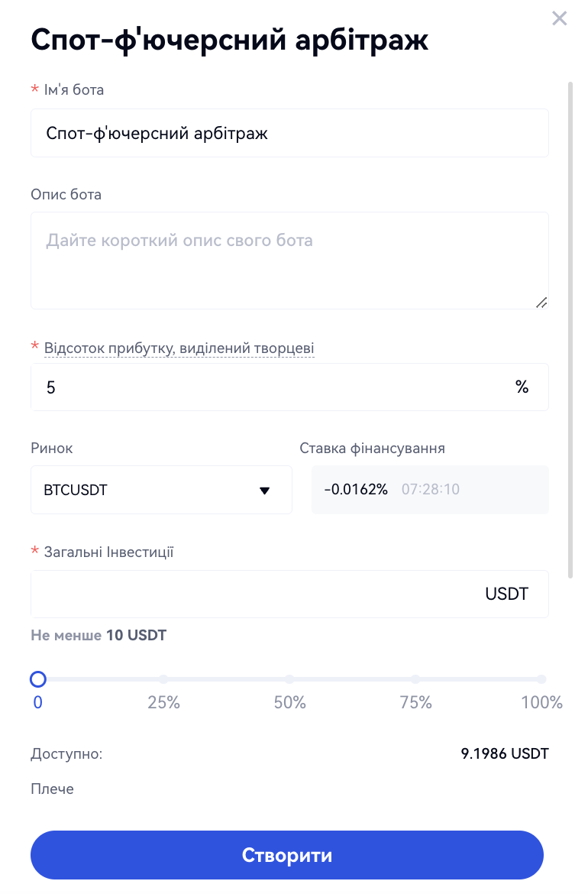Click the profit percentage label with dotted underline
Image resolution: width=588 pixels, height=894 pixels.
179,348
